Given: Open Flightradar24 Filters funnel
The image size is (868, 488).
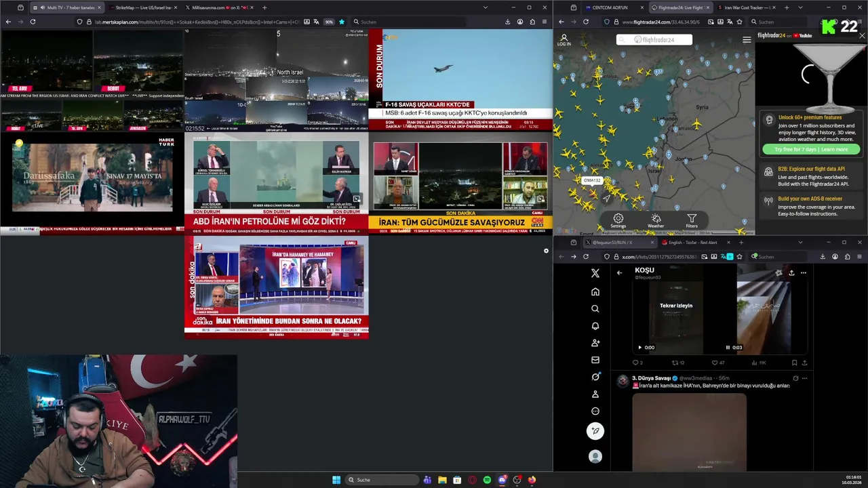Looking at the screenshot, I should click(x=692, y=221).
